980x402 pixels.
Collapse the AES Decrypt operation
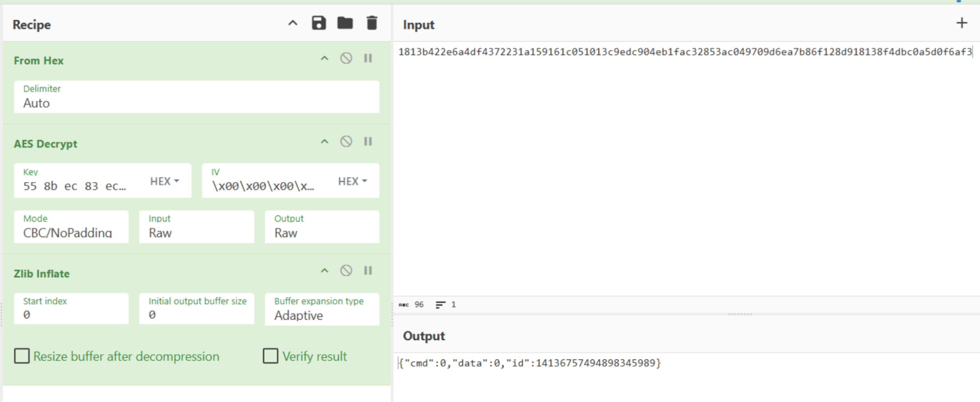pyautogui.click(x=325, y=142)
